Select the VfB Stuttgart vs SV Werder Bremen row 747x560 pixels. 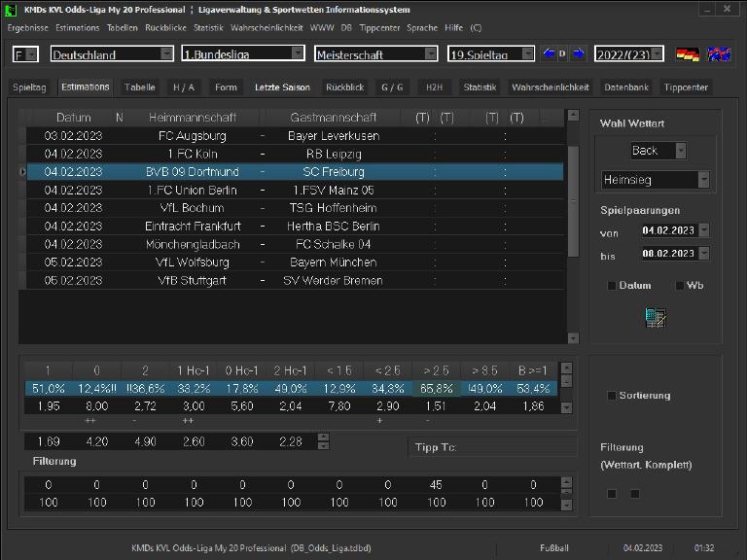[296, 280]
